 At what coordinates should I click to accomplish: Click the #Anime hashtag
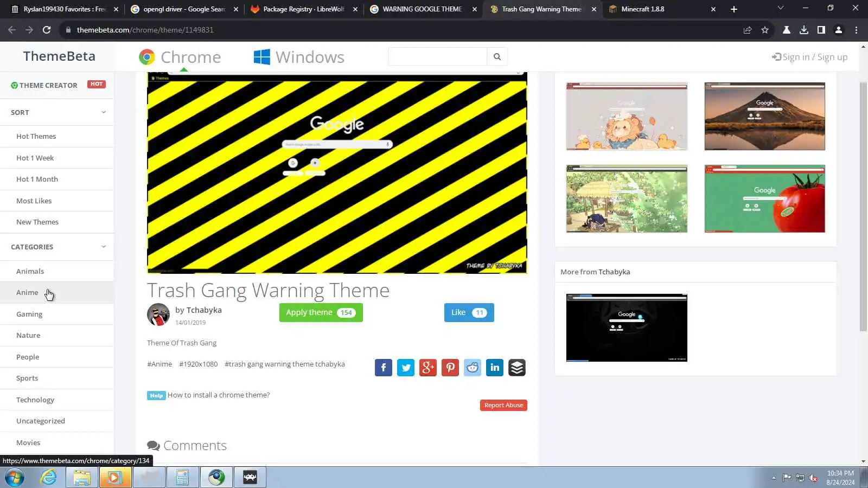point(159,364)
